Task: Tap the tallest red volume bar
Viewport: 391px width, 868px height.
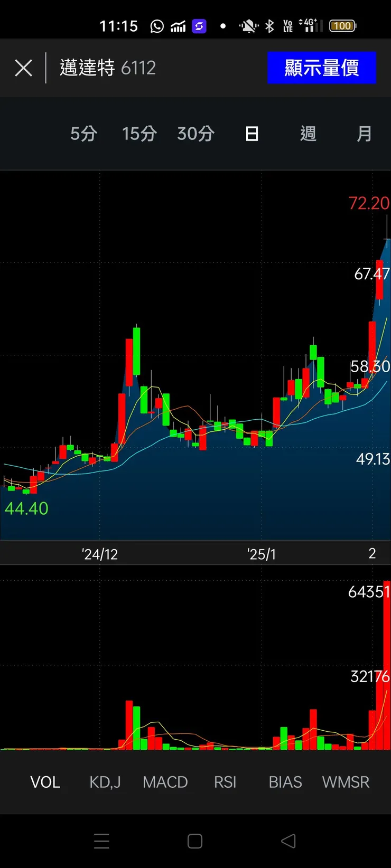Action: click(x=387, y=665)
